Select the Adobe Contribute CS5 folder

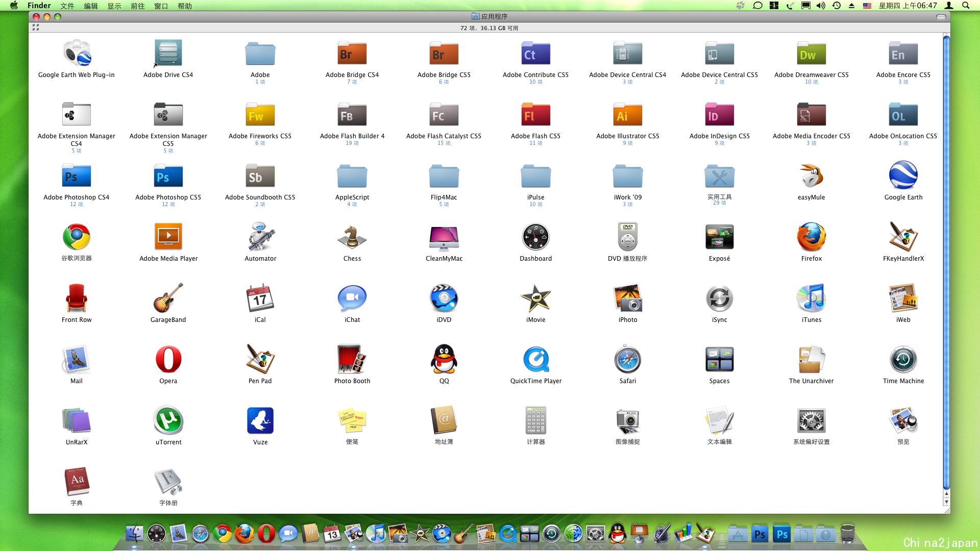pyautogui.click(x=536, y=53)
